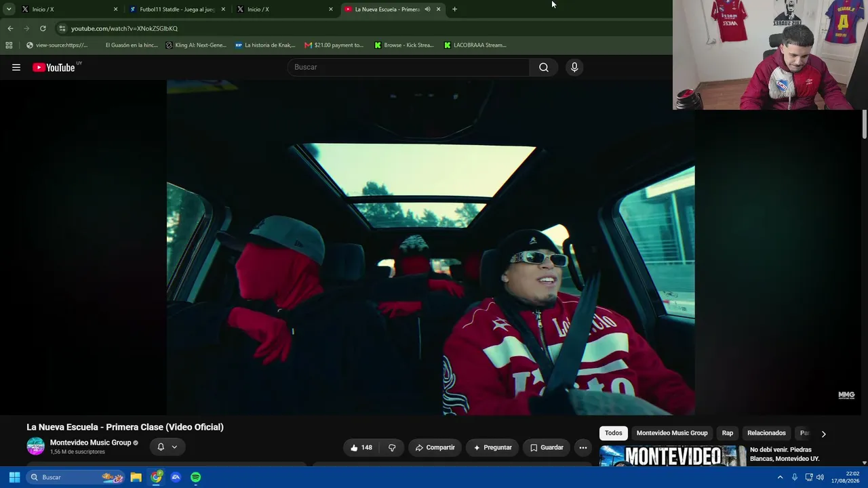
Task: Dislike the video with thumbs-down
Action: tap(392, 447)
